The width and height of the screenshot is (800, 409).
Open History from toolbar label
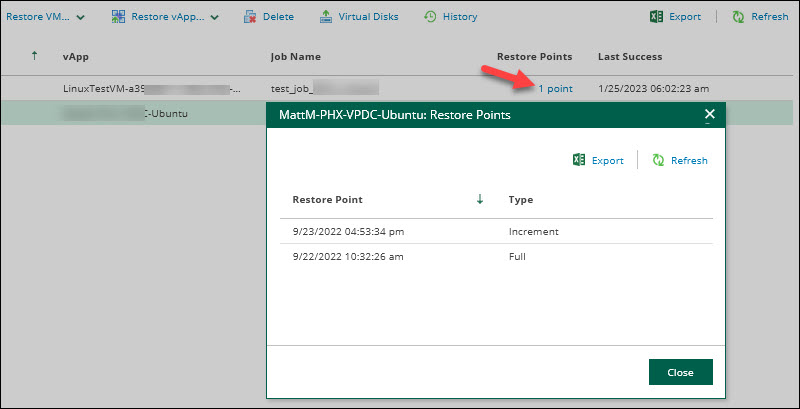point(460,17)
